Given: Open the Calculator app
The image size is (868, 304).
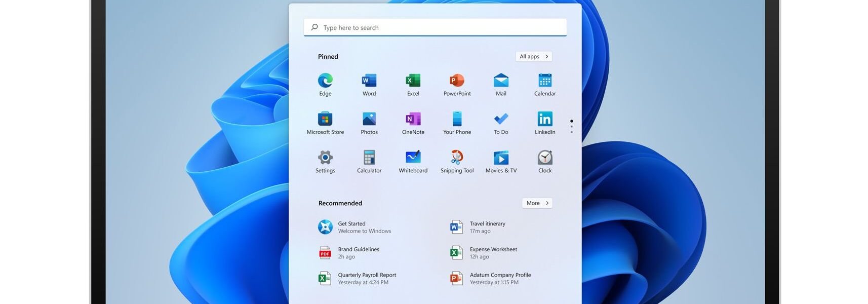Looking at the screenshot, I should point(369,162).
